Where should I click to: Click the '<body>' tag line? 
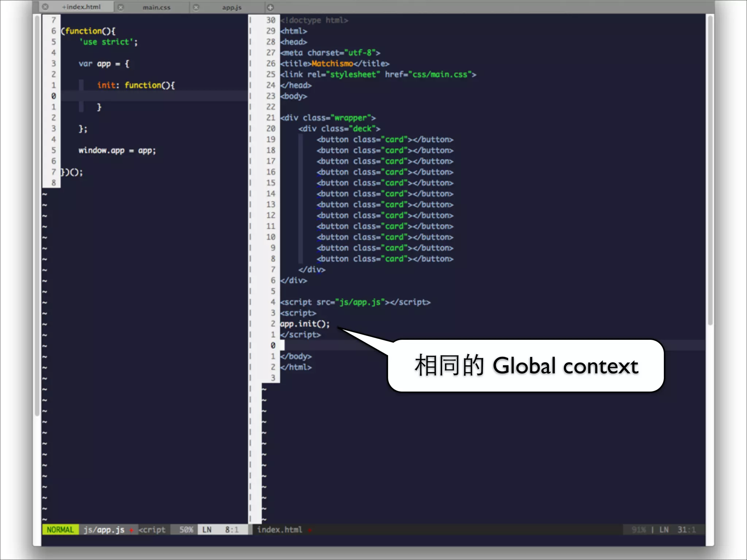294,96
